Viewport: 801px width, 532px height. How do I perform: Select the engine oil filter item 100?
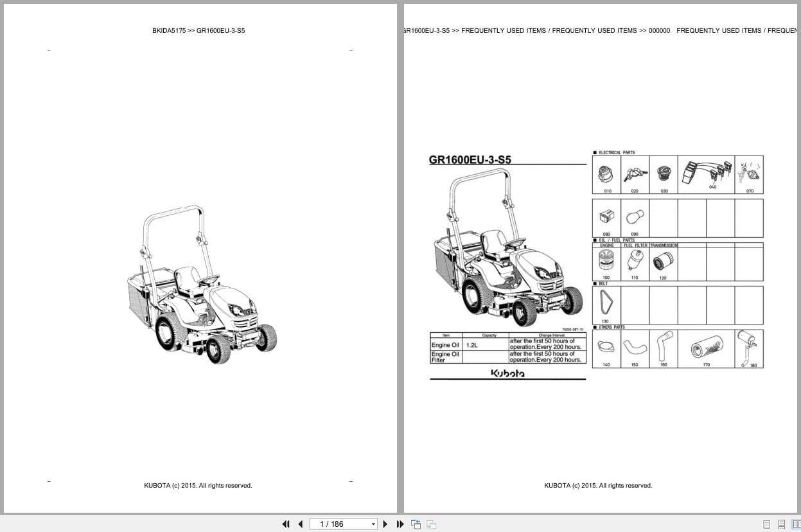606,263
